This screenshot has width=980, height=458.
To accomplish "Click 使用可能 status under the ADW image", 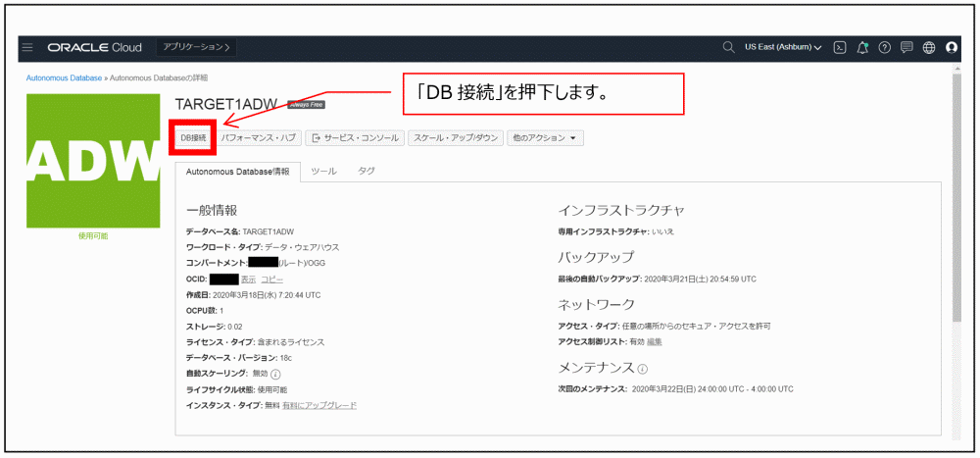I will 93,236.
